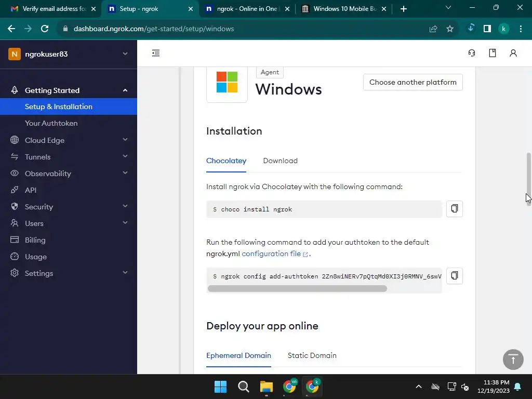Click the Windows logo platform tile
The width and height of the screenshot is (532, 399).
[x=227, y=83]
